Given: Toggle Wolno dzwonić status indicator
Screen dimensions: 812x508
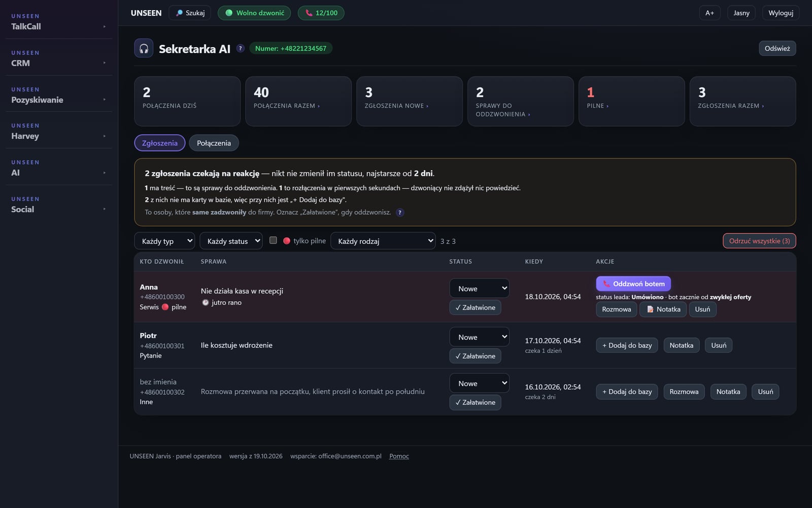Looking at the screenshot, I should [x=254, y=13].
